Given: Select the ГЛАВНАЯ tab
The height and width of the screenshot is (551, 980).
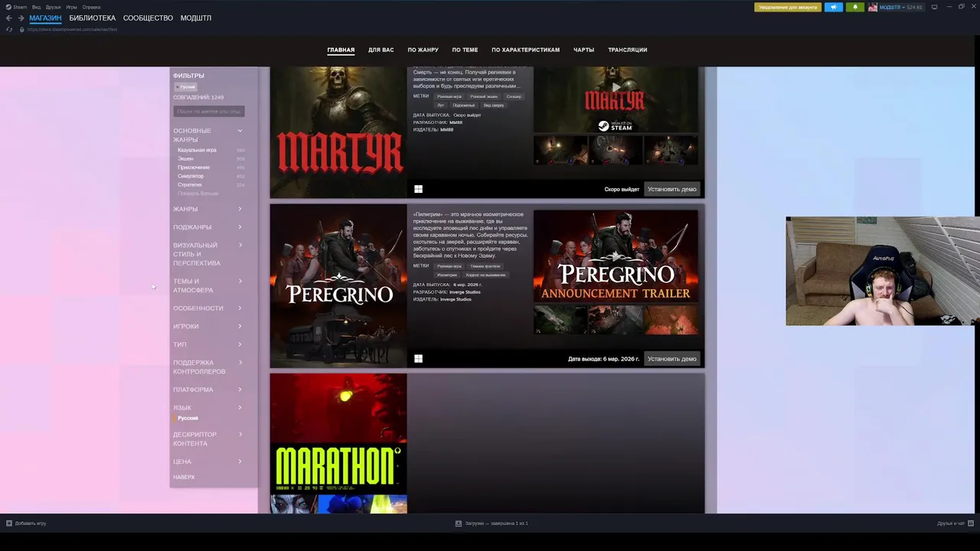Looking at the screenshot, I should pos(341,50).
